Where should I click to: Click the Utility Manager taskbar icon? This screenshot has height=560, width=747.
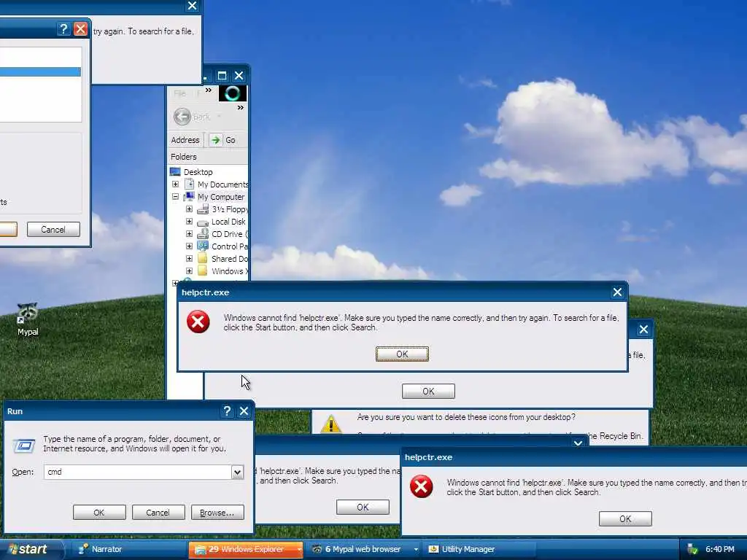[x=433, y=549]
